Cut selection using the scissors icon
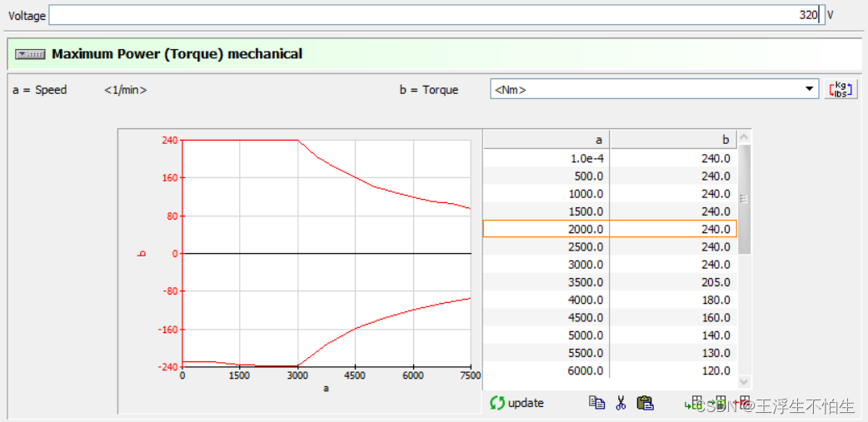Viewport: 868px width, 422px height. pyautogui.click(x=621, y=403)
